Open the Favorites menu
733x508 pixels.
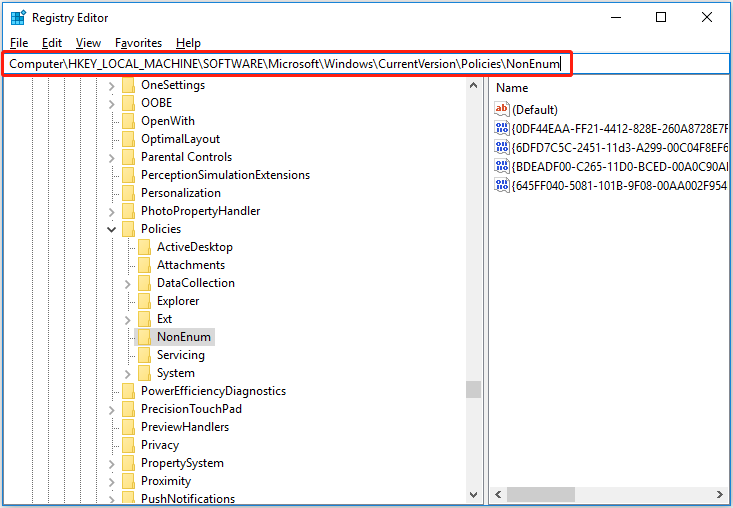click(x=138, y=43)
